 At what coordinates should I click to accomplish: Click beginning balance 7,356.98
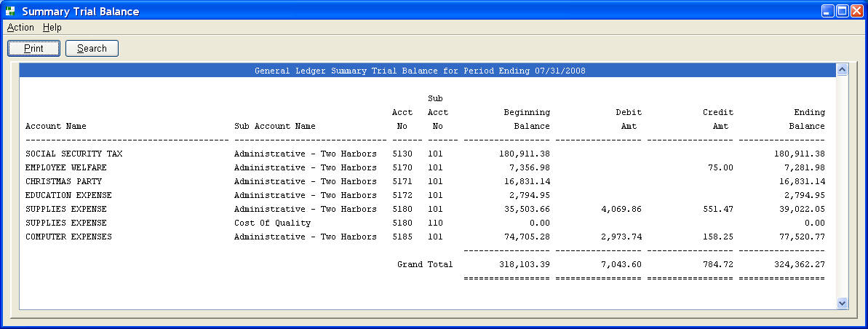click(529, 168)
